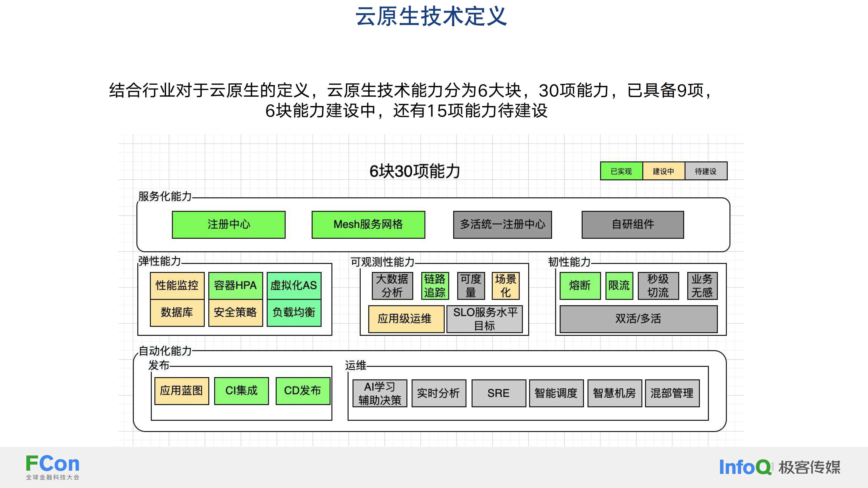Select the SRE capability in 运维

[x=499, y=393]
